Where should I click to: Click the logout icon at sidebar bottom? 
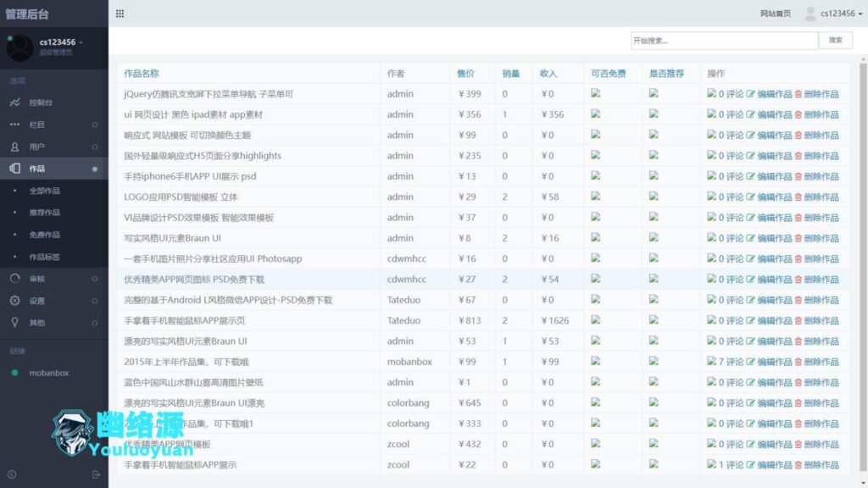[96, 474]
